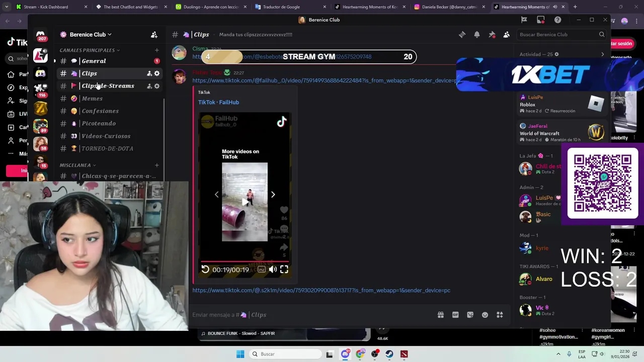The height and width of the screenshot is (362, 644).
Task: Open the Discord inbox icon in title bar
Action: coord(541,20)
